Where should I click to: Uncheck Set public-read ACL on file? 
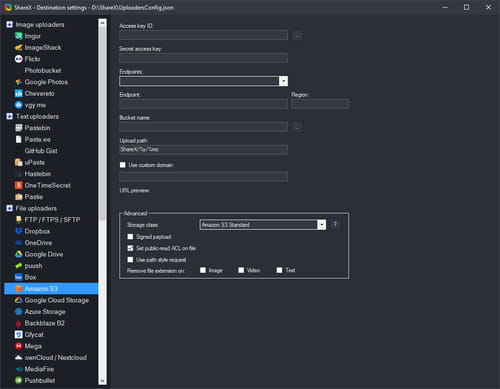pyautogui.click(x=130, y=248)
